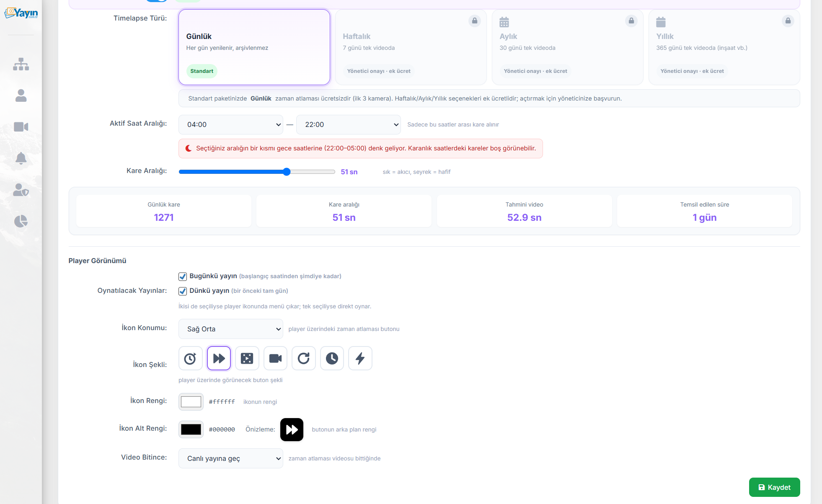Image resolution: width=822 pixels, height=504 pixels.
Task: Select the lightning bolt icon shape
Action: tap(360, 358)
